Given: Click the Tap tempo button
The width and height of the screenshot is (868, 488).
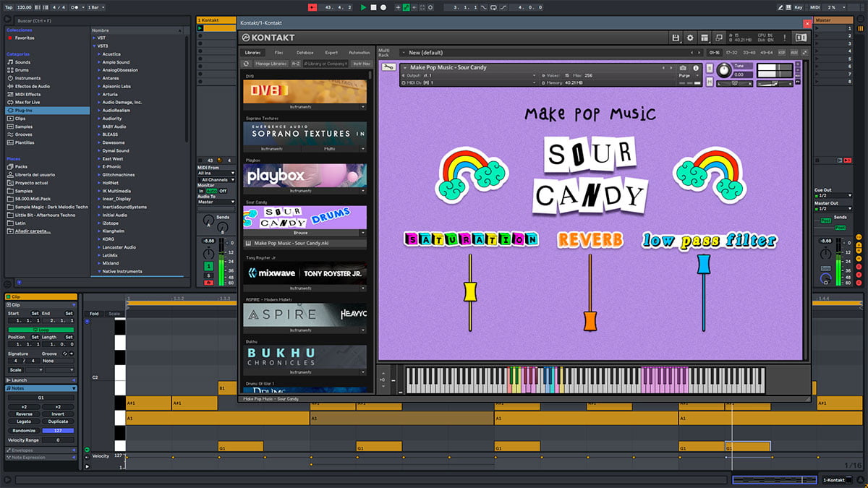Looking at the screenshot, I should pyautogui.click(x=9, y=7).
